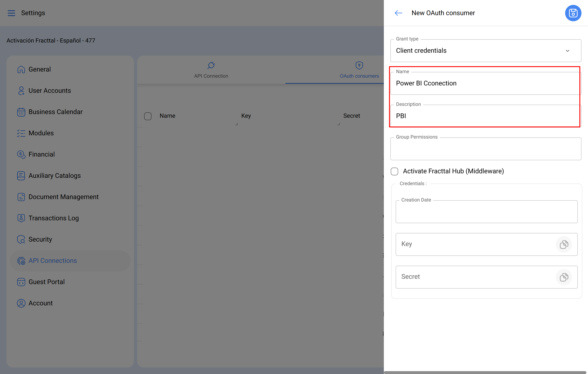The height and width of the screenshot is (374, 588).
Task: Tick the select-all checkbox in Name header
Action: (148, 116)
